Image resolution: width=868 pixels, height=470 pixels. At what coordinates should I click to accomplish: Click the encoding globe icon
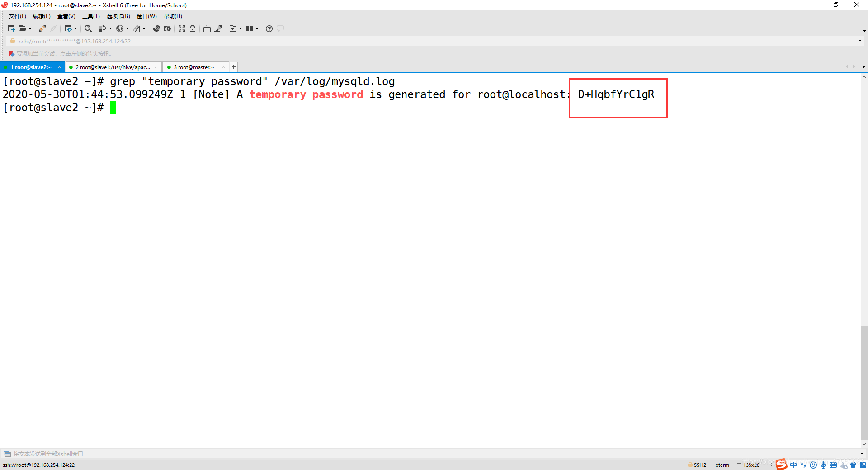pyautogui.click(x=120, y=28)
